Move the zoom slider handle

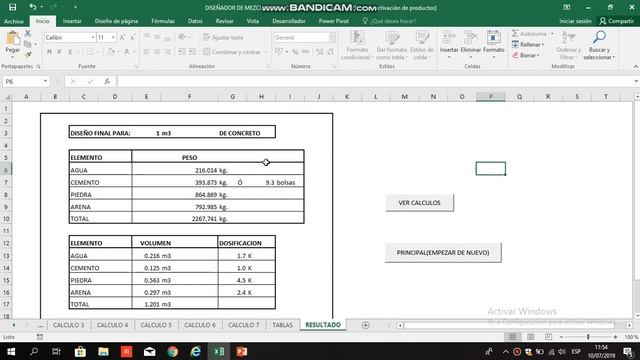pos(588,337)
